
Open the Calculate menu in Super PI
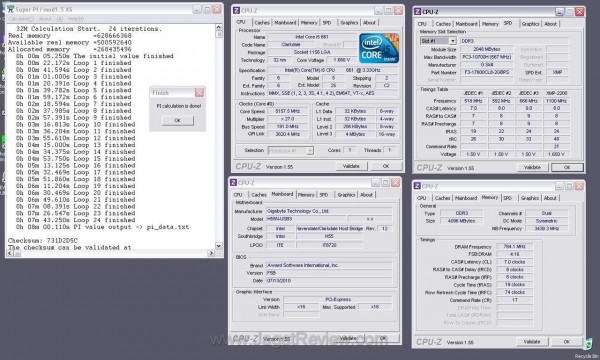[21, 19]
